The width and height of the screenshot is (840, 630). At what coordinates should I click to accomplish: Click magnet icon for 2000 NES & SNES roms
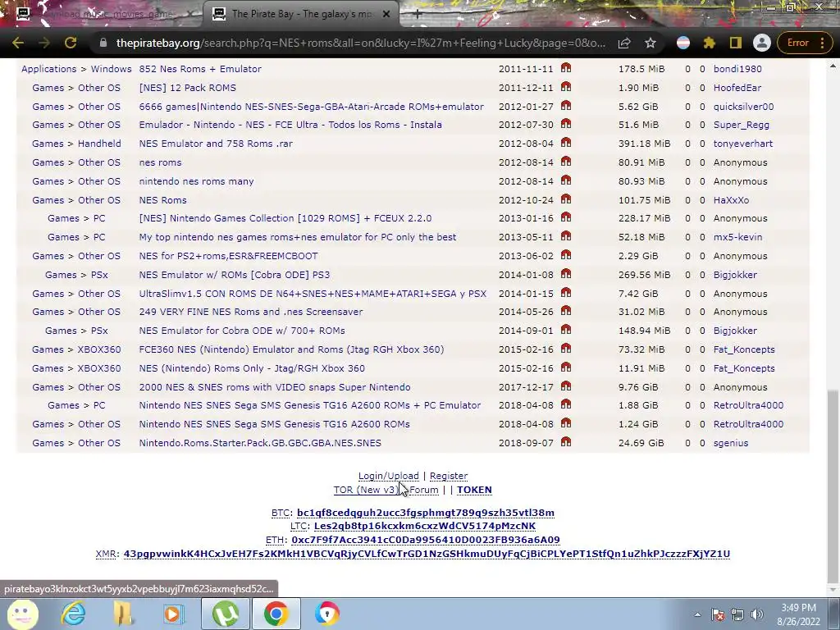point(566,386)
